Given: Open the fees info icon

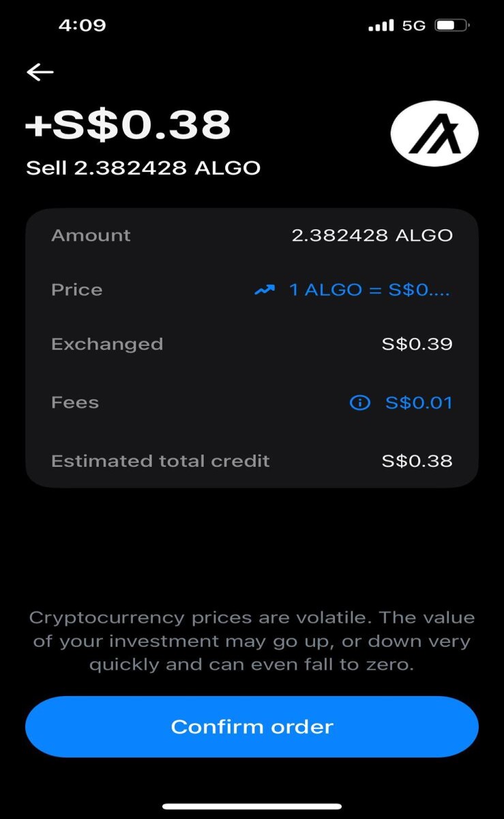Looking at the screenshot, I should pyautogui.click(x=359, y=403).
